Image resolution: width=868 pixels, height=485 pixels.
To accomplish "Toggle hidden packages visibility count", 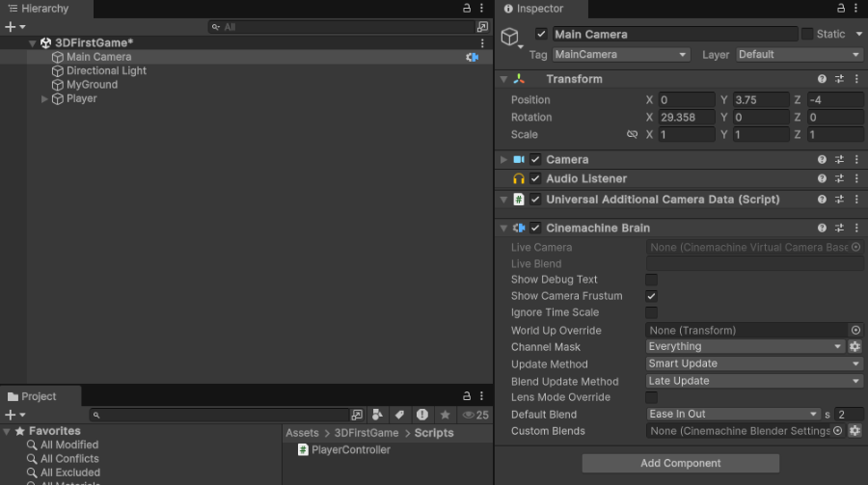I will 475,415.
